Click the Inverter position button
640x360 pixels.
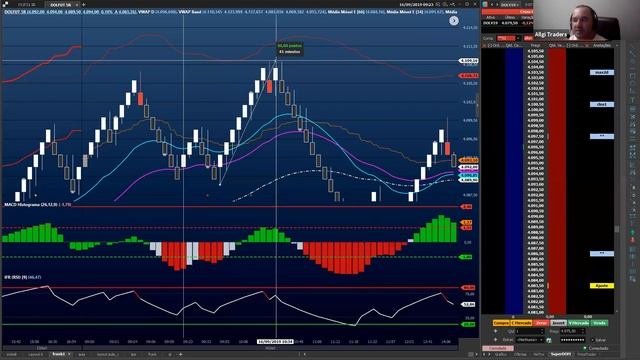point(558,323)
